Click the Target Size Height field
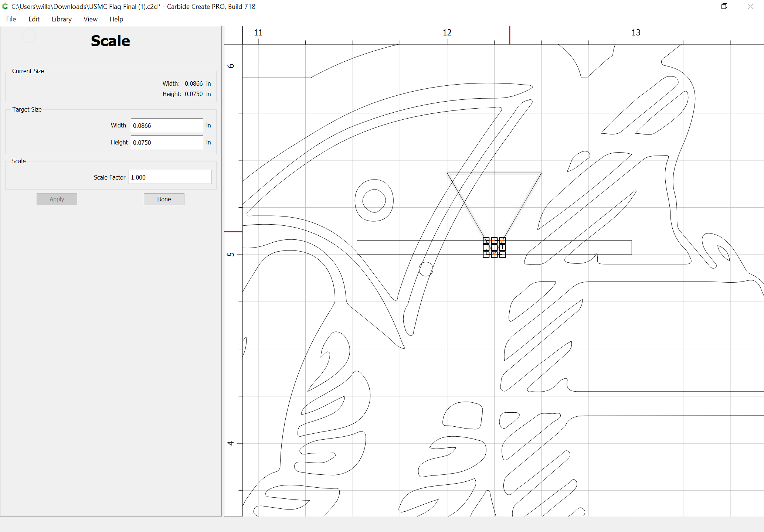764x532 pixels. click(x=167, y=143)
